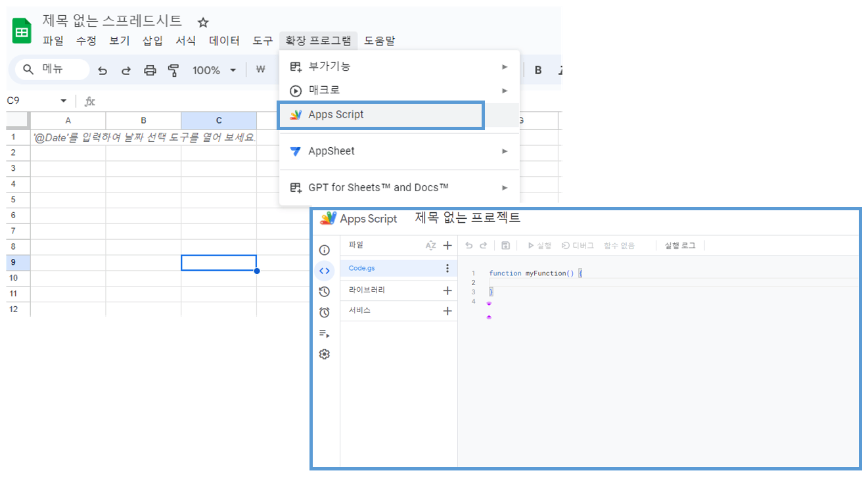Image resolution: width=868 pixels, height=479 pixels.
Task: Add a service with 서비스 plus
Action: (x=447, y=311)
